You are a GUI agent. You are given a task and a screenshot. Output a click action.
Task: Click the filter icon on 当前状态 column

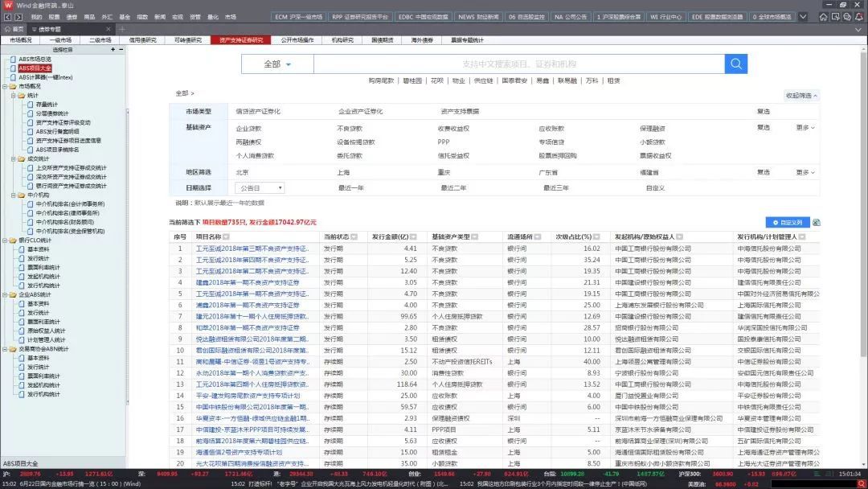click(354, 236)
